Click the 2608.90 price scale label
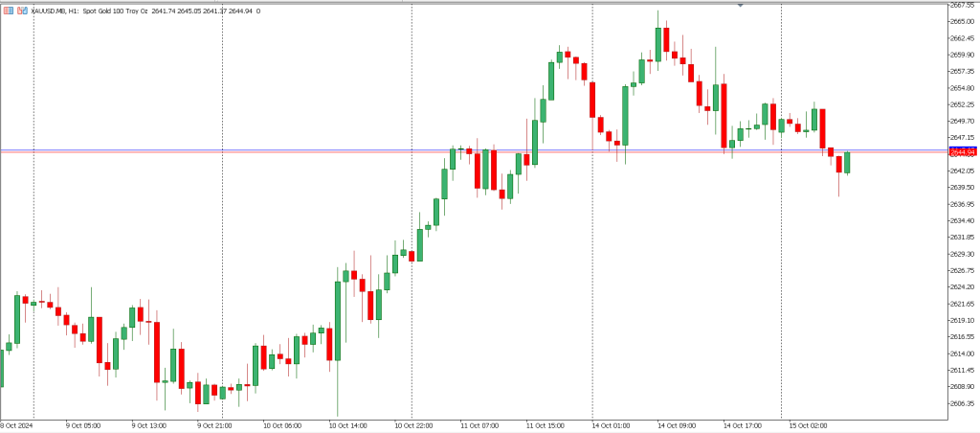980x433 pixels. pyautogui.click(x=962, y=386)
